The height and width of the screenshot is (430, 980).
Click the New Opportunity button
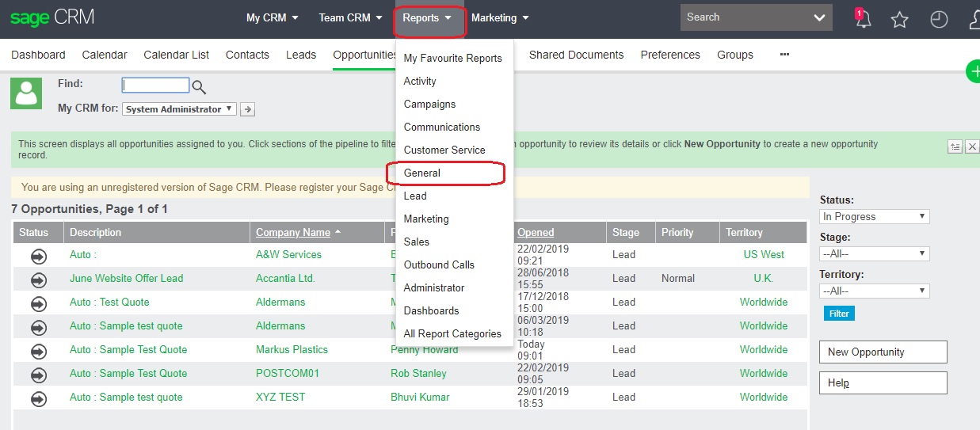[x=883, y=352]
